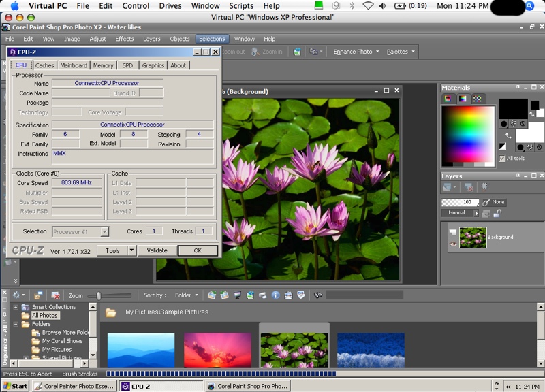This screenshot has width=545, height=392.
Task: Click the Windows Start button
Action: point(15,386)
